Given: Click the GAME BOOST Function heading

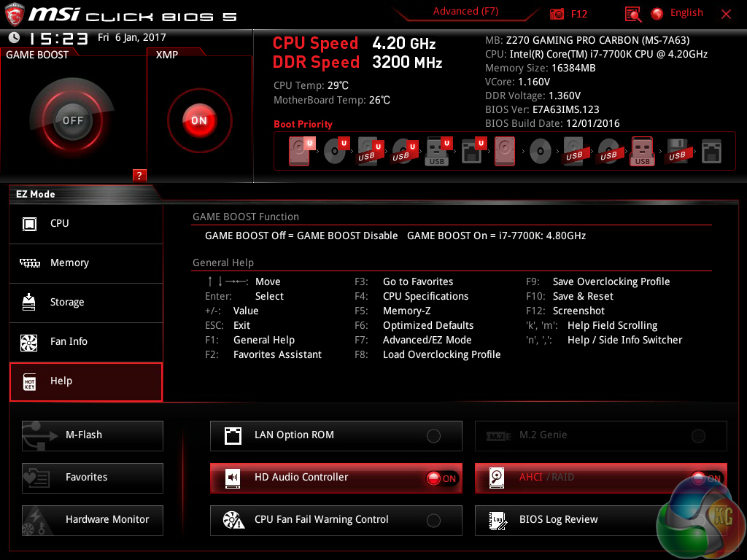Looking at the screenshot, I should click(246, 217).
